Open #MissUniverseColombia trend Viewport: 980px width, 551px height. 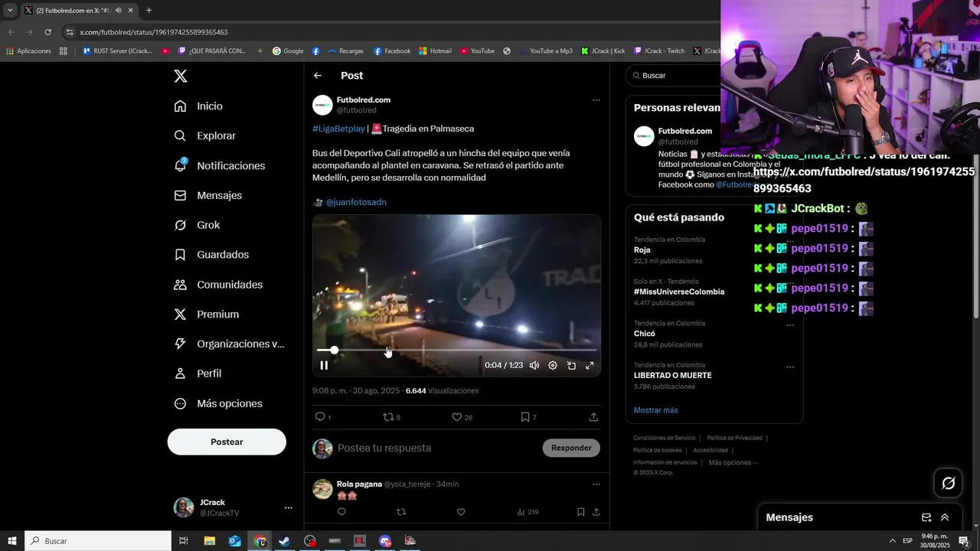tap(679, 292)
